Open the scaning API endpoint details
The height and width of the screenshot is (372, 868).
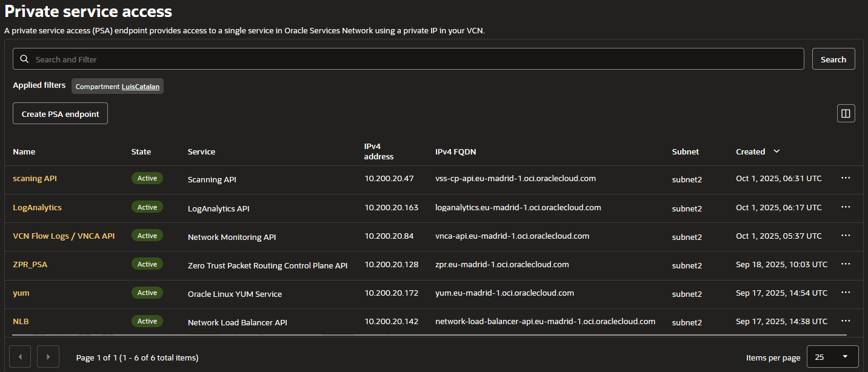coord(35,178)
